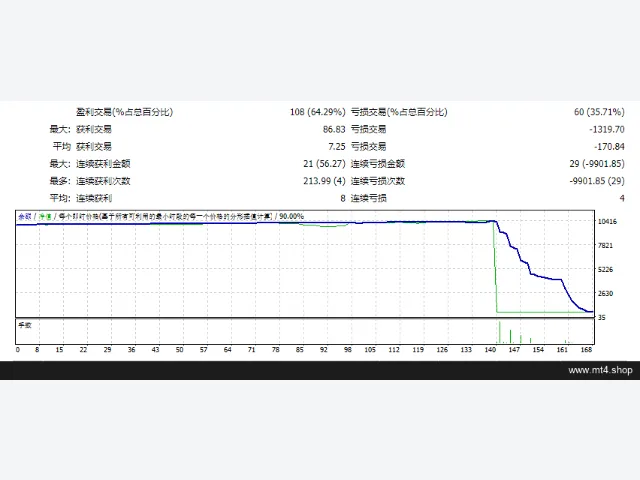The height and width of the screenshot is (480, 640).
Task: Select the label '连续亏损' in the last row
Action: coord(369,198)
